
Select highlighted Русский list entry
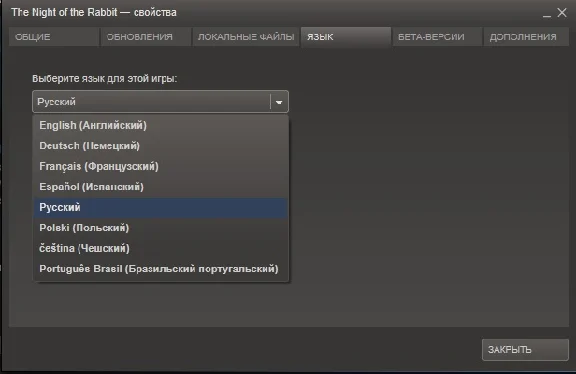tap(160, 208)
